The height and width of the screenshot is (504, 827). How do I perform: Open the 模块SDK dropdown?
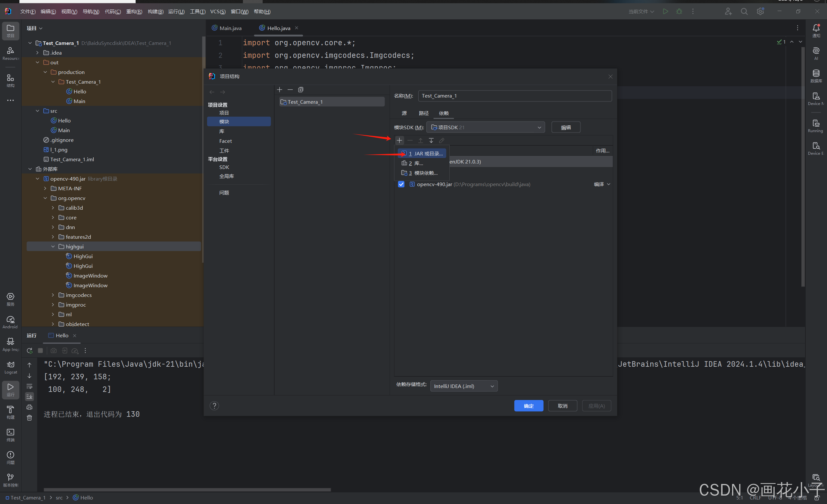click(x=539, y=127)
